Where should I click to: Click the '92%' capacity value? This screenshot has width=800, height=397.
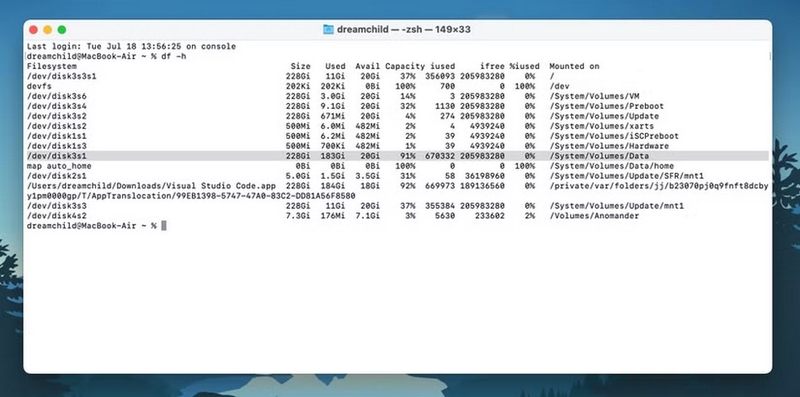(408, 186)
